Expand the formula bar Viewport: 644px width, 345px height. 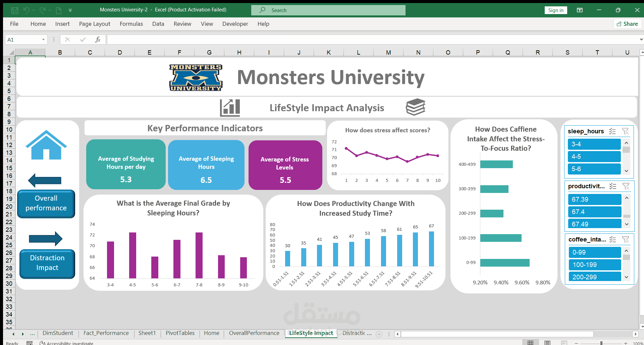click(641, 40)
